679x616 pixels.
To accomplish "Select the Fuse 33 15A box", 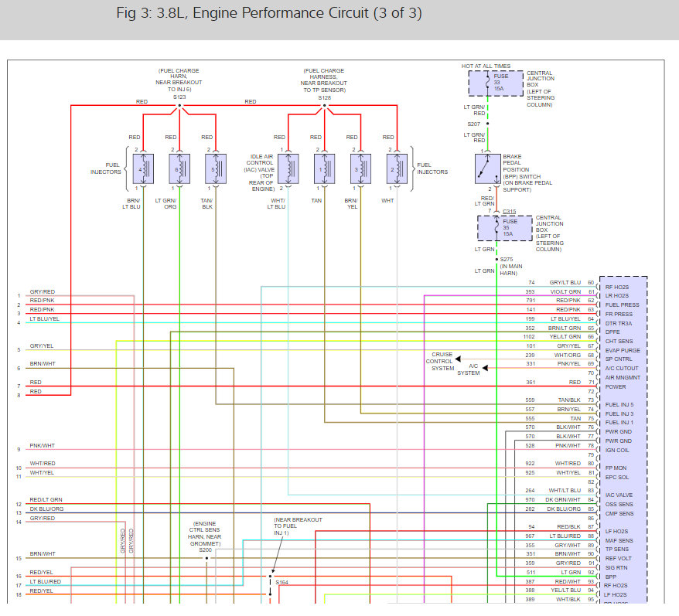I will (x=495, y=83).
